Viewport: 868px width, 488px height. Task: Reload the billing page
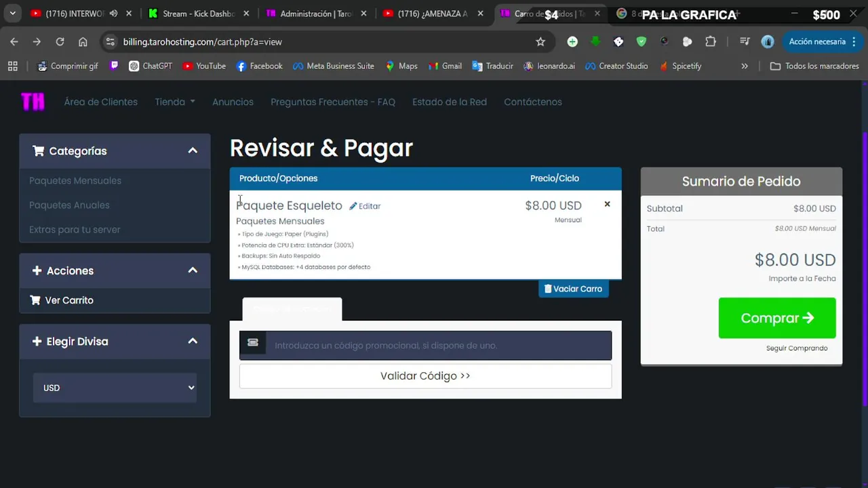[60, 41]
